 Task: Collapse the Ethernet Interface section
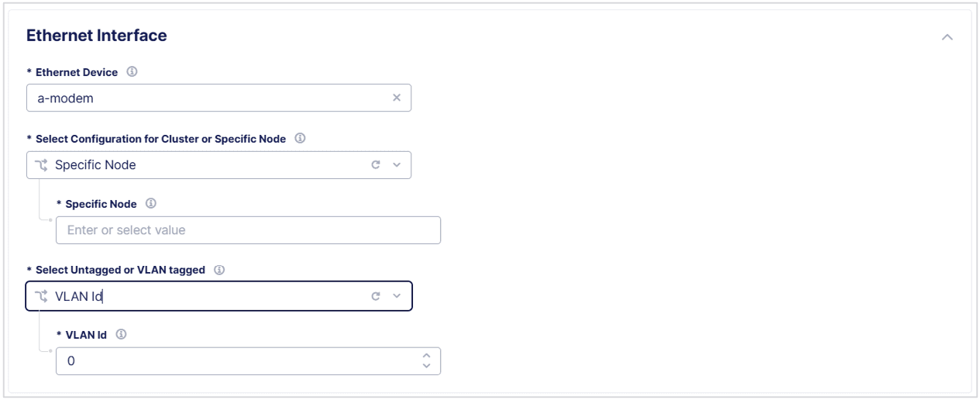click(947, 37)
